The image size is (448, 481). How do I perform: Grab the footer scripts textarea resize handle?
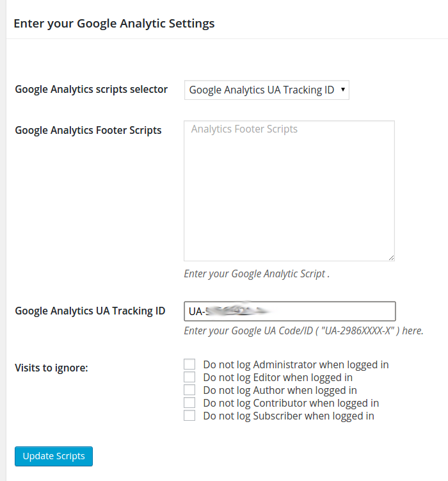pyautogui.click(x=390, y=257)
